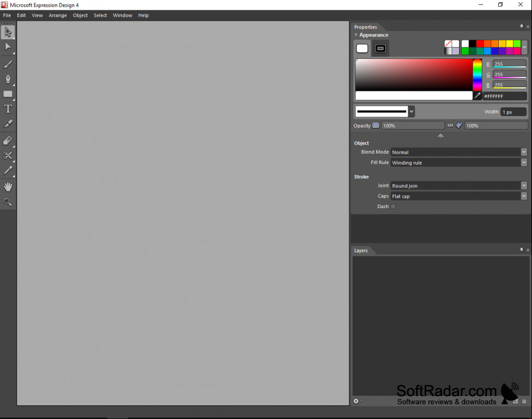Click the hex color field #FFFFFF
This screenshot has height=419, width=532.
pos(505,96)
